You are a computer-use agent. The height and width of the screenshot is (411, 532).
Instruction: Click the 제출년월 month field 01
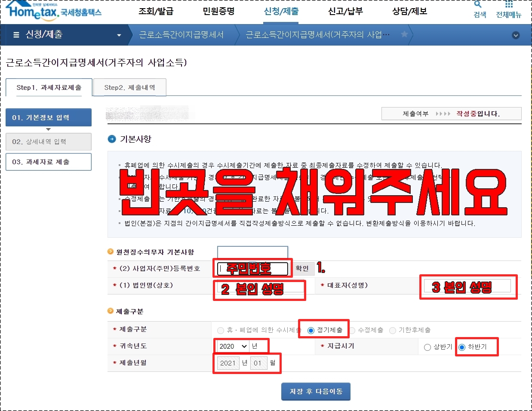coord(259,363)
